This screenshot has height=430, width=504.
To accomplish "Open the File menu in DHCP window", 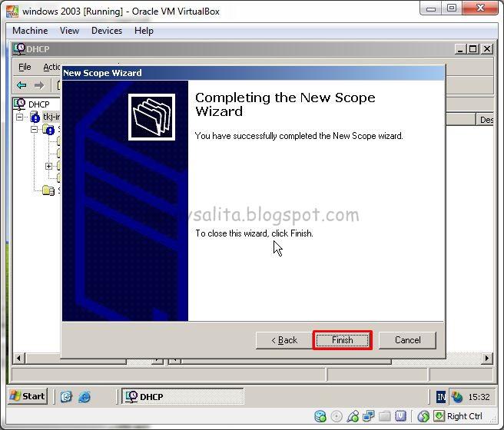I will [25, 67].
